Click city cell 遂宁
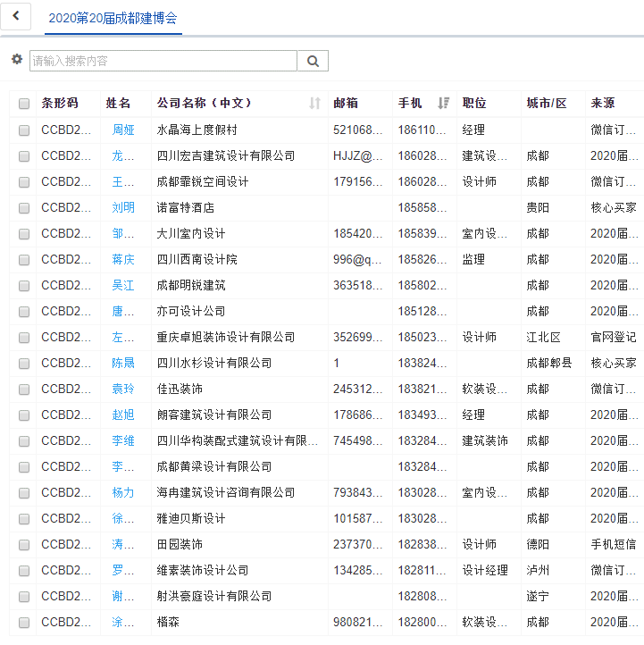Screen dimensions: 644x645 pos(538,597)
